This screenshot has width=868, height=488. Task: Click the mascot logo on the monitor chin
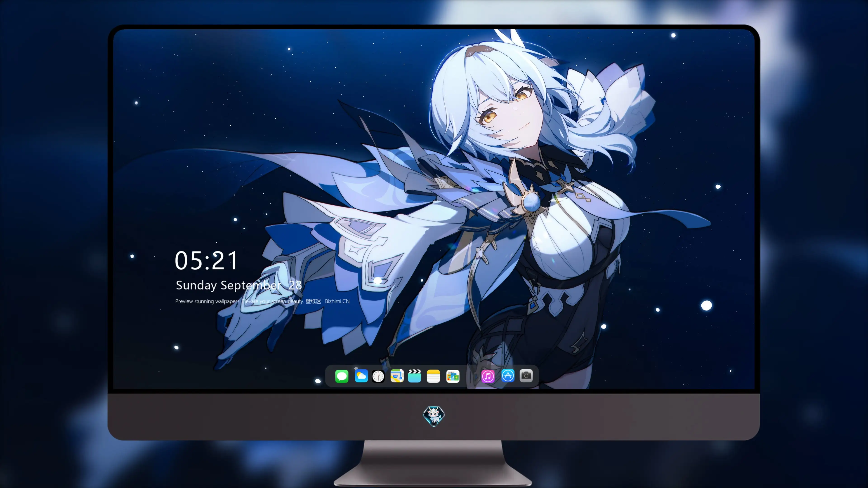pos(434,416)
